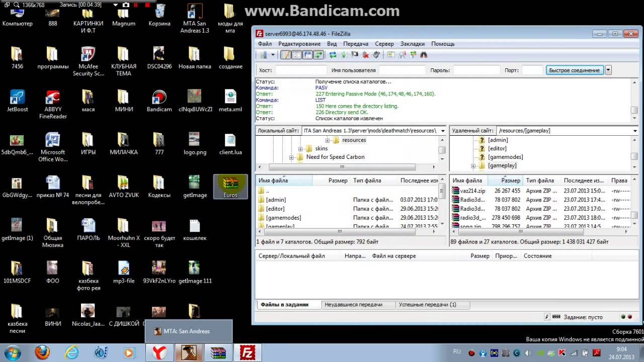Open the Закладки menu

(x=412, y=44)
